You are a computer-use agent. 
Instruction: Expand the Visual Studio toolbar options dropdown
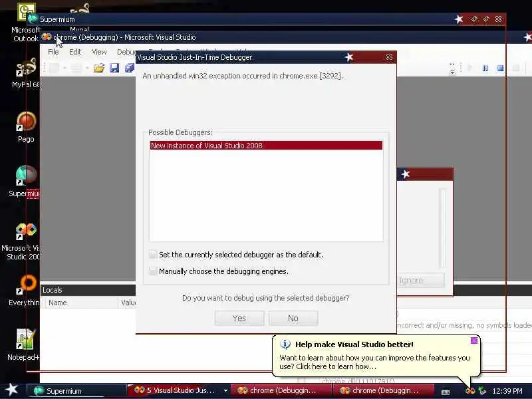click(452, 68)
